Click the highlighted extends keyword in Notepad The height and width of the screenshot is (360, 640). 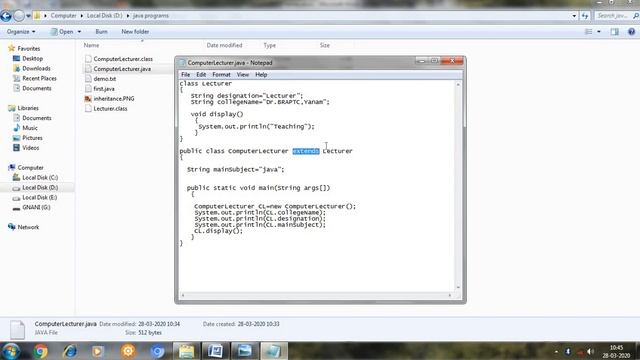pyautogui.click(x=306, y=151)
